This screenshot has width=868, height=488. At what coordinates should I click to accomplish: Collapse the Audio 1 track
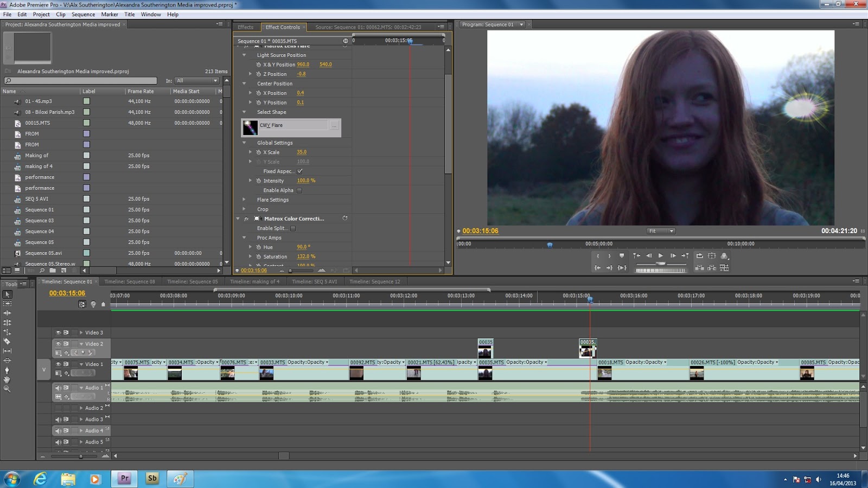click(x=81, y=388)
